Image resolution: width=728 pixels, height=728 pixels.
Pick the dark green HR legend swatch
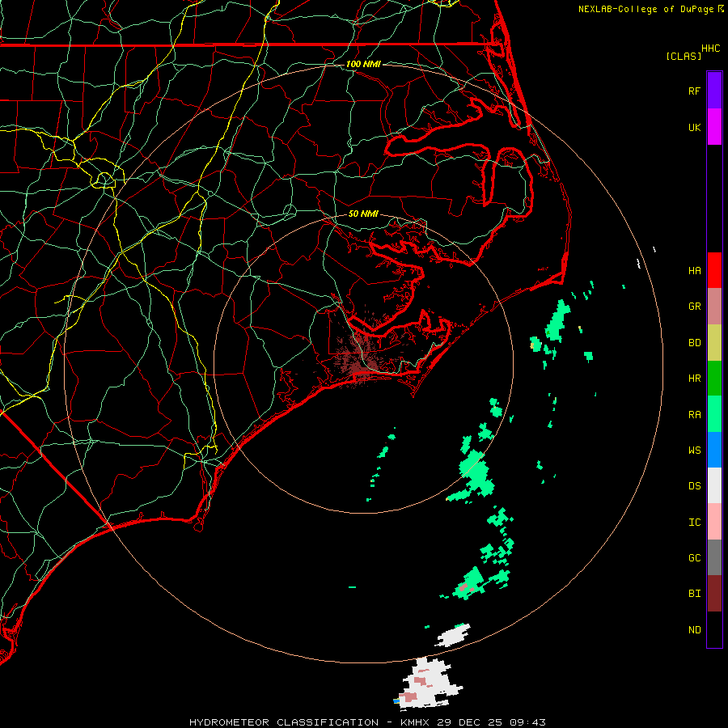tap(714, 378)
